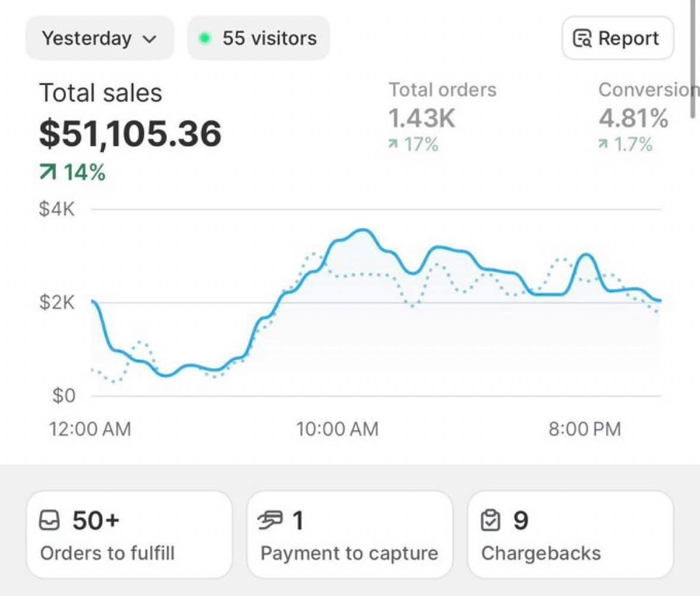The height and width of the screenshot is (596, 700).
Task: Open the 50+ Orders to fulfill card
Action: click(x=129, y=535)
